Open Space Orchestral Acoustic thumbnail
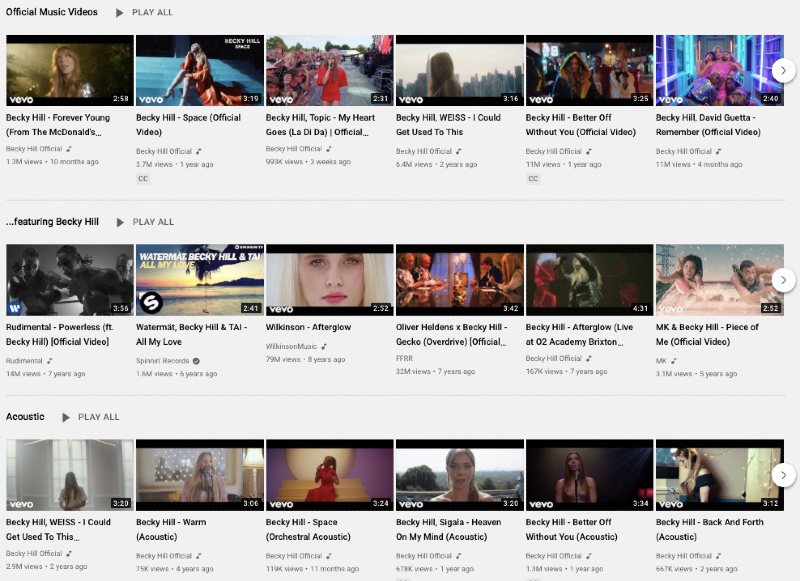Image resolution: width=800 pixels, height=581 pixels. [x=330, y=475]
